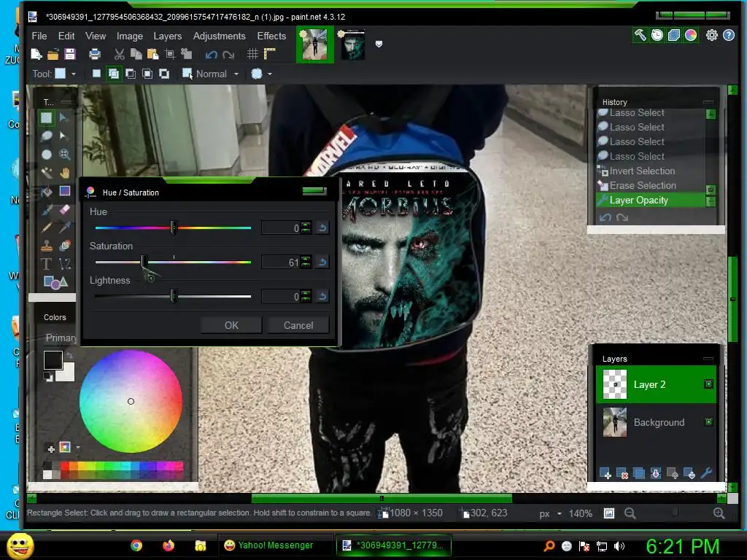
Task: Open the palette options dropdown arrow
Action: pyautogui.click(x=77, y=447)
